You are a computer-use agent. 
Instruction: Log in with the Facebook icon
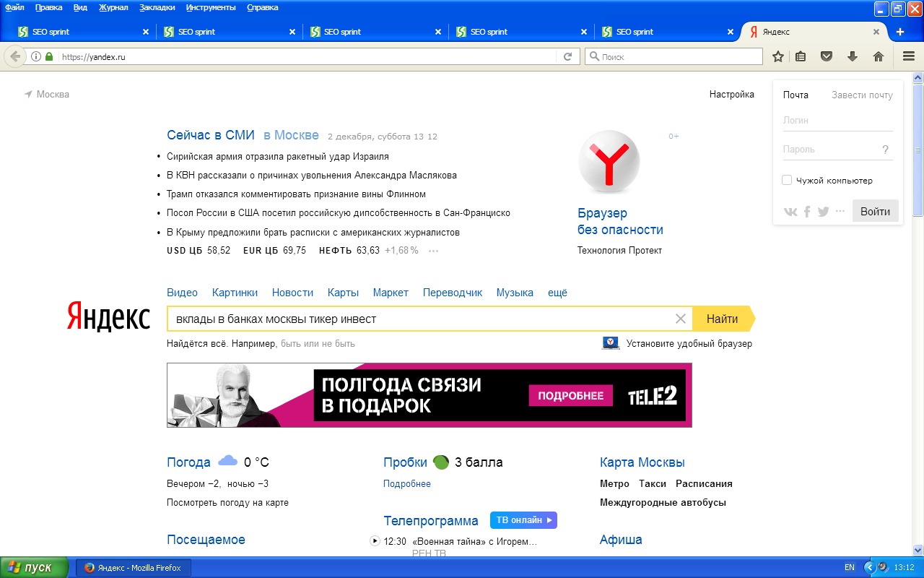[x=807, y=212]
